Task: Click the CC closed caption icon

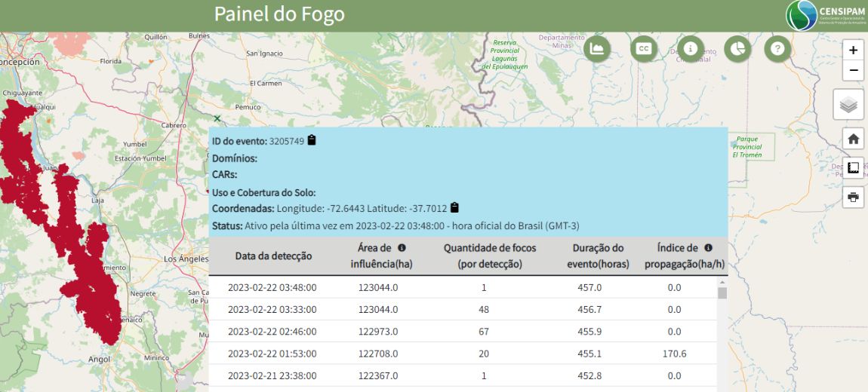Action: tap(643, 49)
